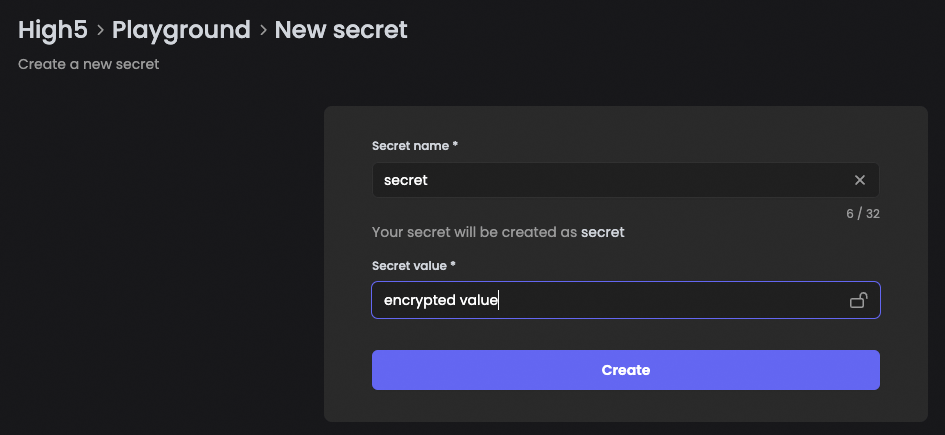The image size is (945, 435).
Task: Click the Secret value label
Action: [x=410, y=265]
